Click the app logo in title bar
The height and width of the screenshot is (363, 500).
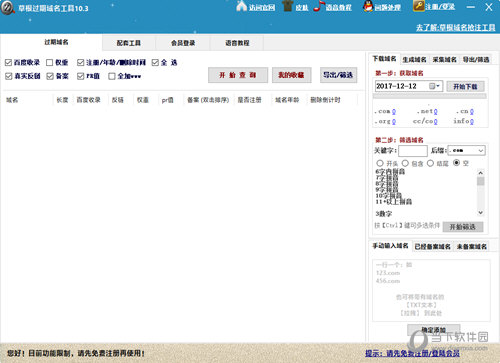tap(7, 8)
